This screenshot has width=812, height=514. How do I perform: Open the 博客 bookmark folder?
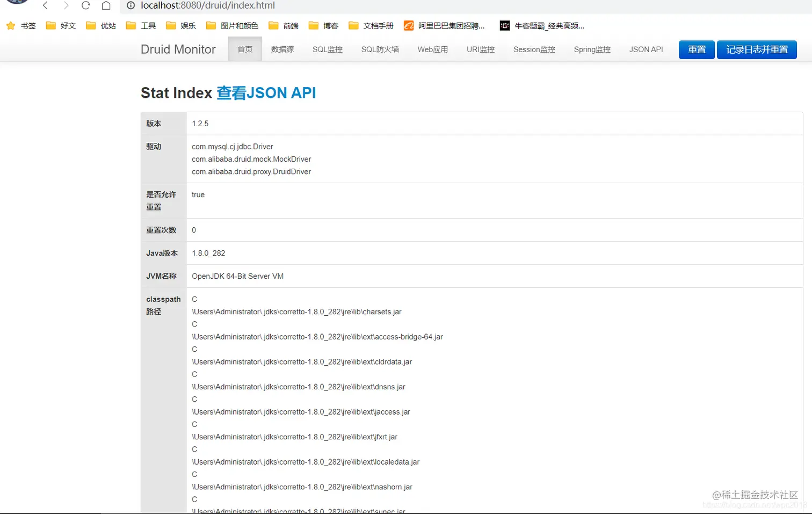323,26
